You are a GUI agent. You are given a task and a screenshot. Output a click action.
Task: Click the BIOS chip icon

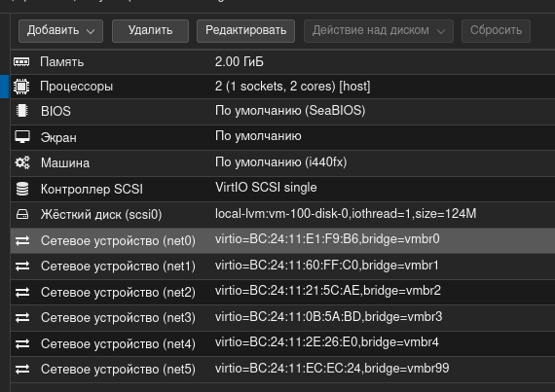click(x=22, y=111)
